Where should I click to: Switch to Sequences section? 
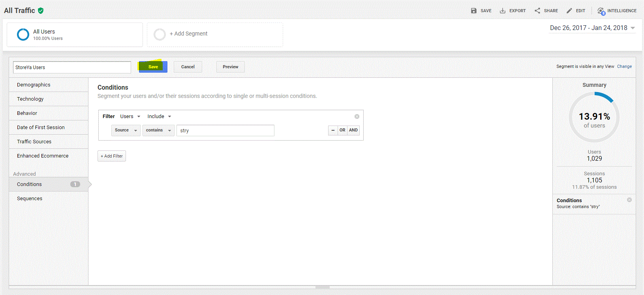(30, 199)
